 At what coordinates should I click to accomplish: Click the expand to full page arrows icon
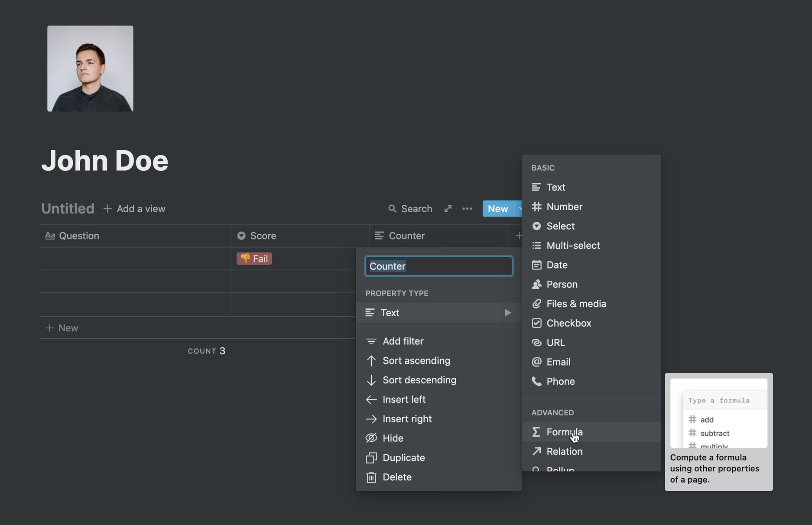pyautogui.click(x=448, y=209)
